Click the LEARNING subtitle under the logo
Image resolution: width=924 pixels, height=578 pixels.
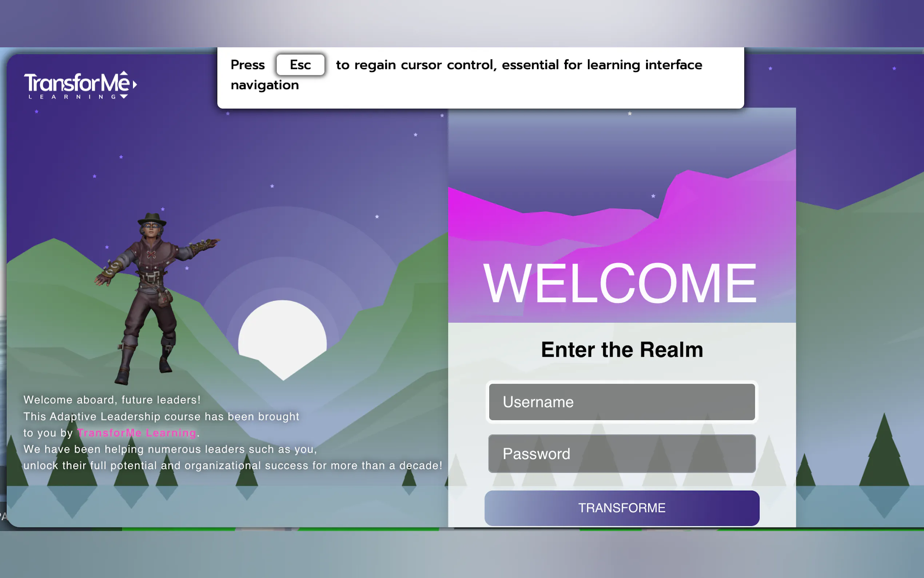pyautogui.click(x=72, y=97)
